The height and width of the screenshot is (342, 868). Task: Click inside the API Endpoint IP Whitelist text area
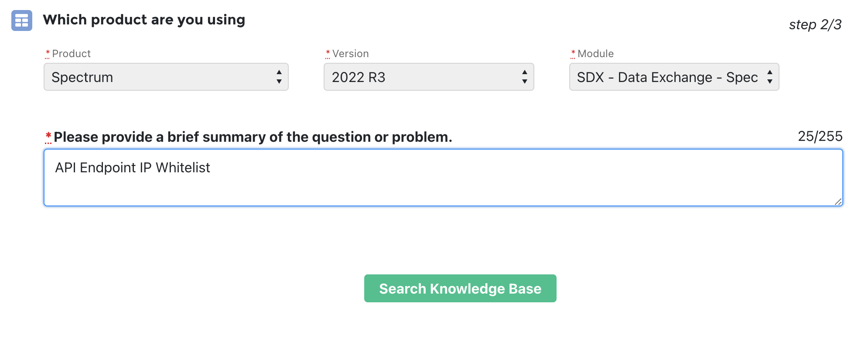(443, 178)
